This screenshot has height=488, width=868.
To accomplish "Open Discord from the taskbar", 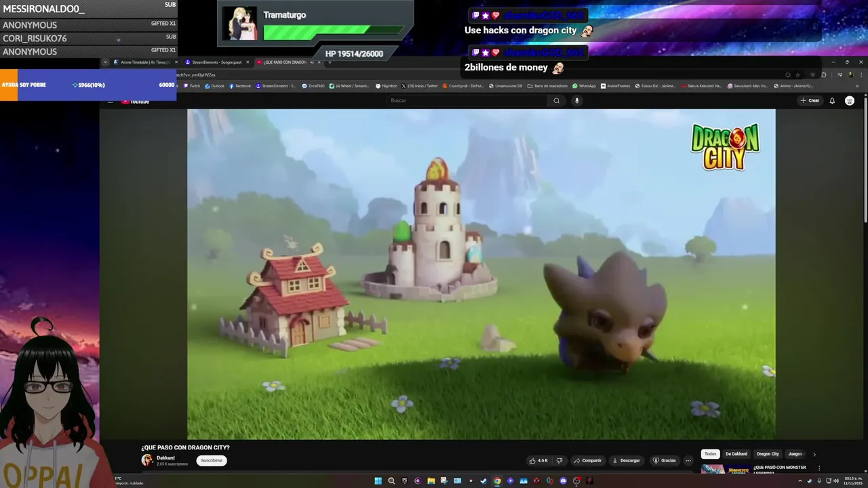I will click(x=563, y=481).
